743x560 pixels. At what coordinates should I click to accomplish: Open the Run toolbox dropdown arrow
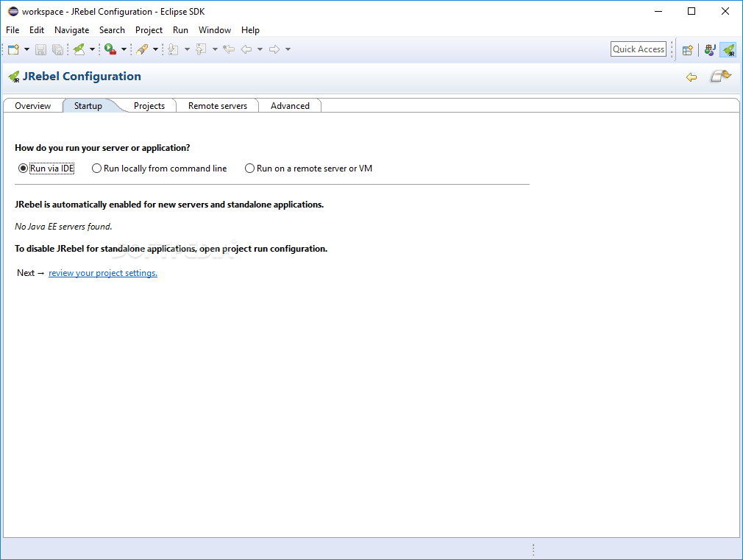pyautogui.click(x=124, y=49)
